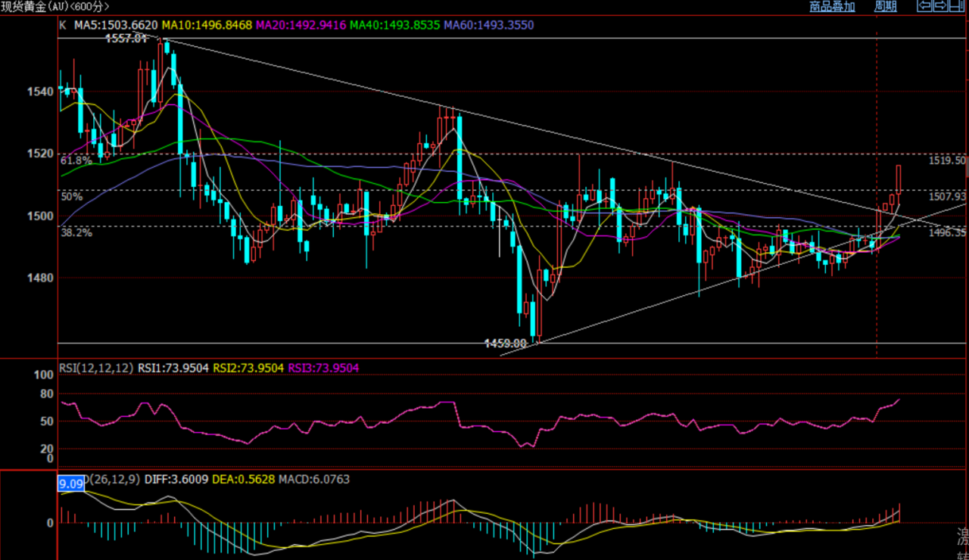Click the right arrow navigation icon

[x=941, y=5]
